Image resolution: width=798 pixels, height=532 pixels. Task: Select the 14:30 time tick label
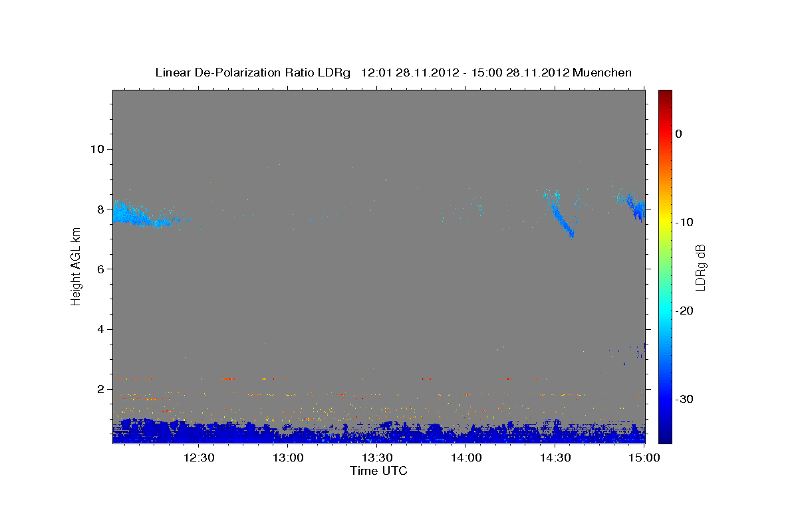pyautogui.click(x=555, y=458)
